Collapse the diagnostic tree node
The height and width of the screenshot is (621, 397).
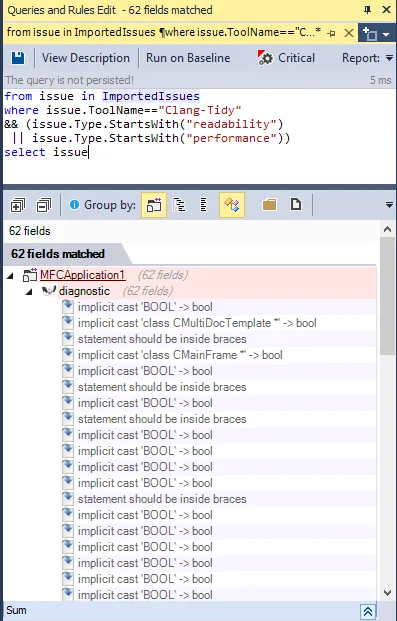click(x=29, y=291)
